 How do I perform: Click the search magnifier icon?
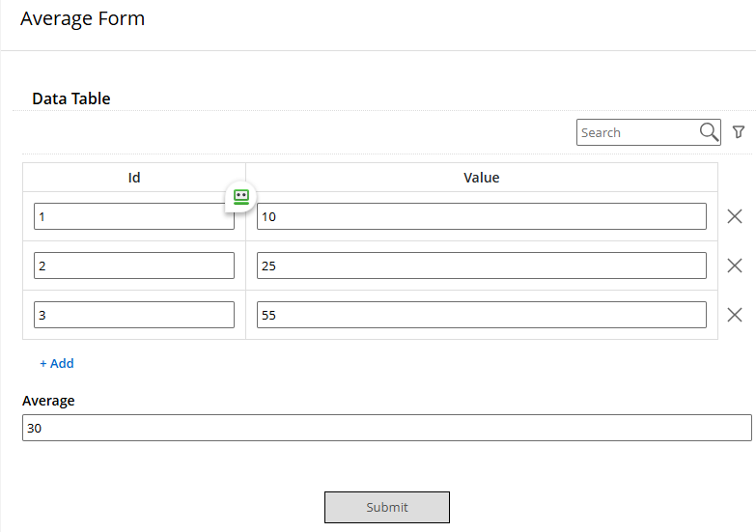(x=709, y=131)
